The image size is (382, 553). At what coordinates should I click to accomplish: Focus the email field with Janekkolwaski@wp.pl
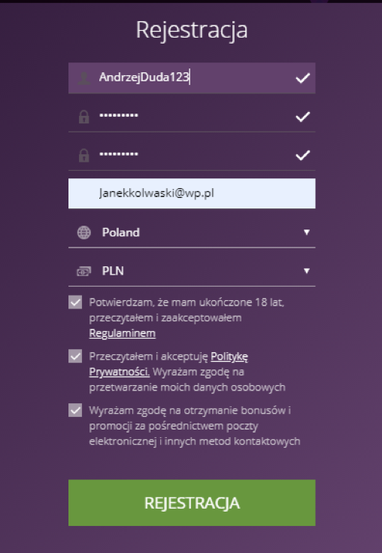point(192,193)
